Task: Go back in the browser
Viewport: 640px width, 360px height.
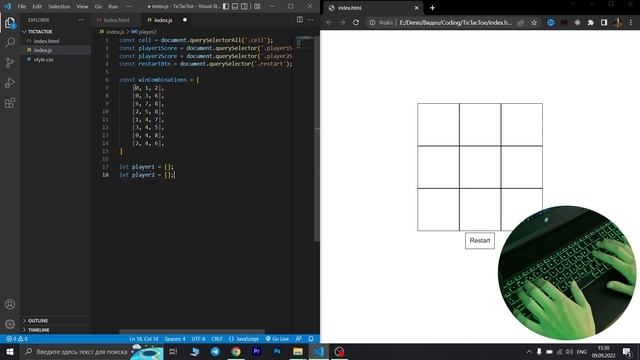Action: click(329, 22)
